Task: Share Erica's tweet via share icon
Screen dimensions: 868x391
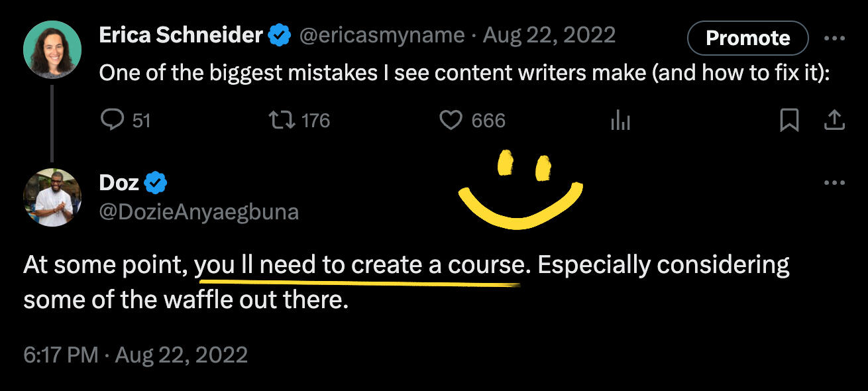Action: [834, 119]
